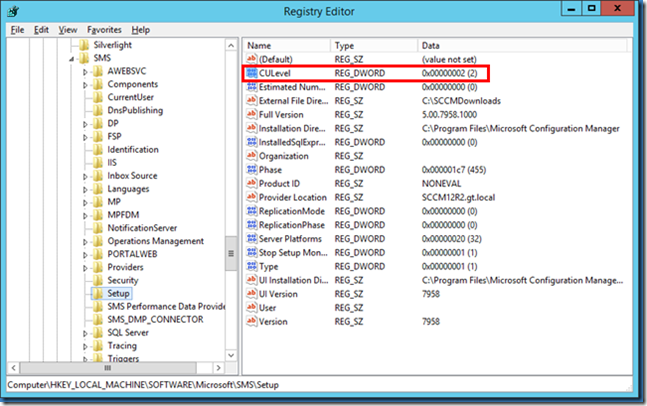This screenshot has height=406, width=647.
Task: Expand the Inbox Source key
Action: [x=85, y=177]
